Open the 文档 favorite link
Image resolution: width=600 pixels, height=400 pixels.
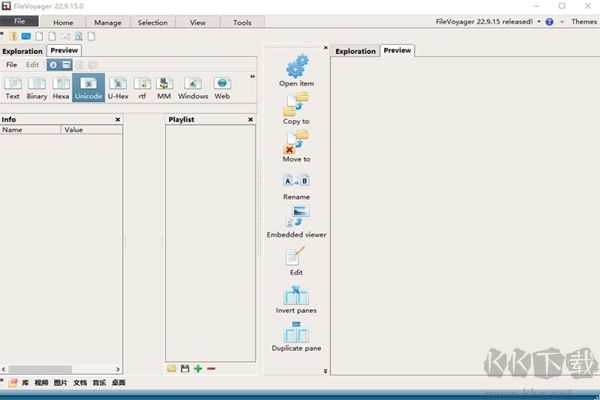click(80, 382)
